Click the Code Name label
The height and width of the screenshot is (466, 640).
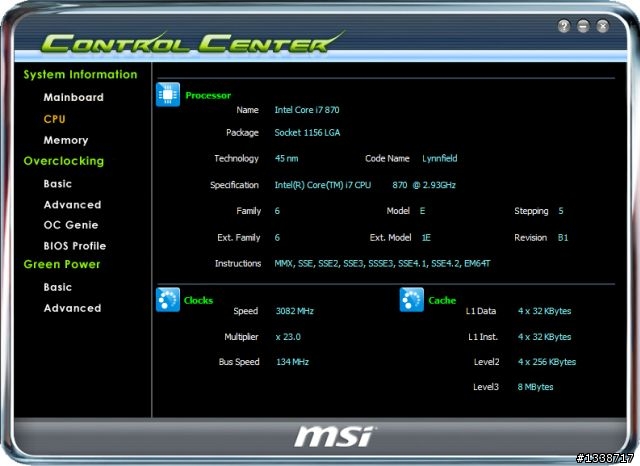[x=387, y=158]
